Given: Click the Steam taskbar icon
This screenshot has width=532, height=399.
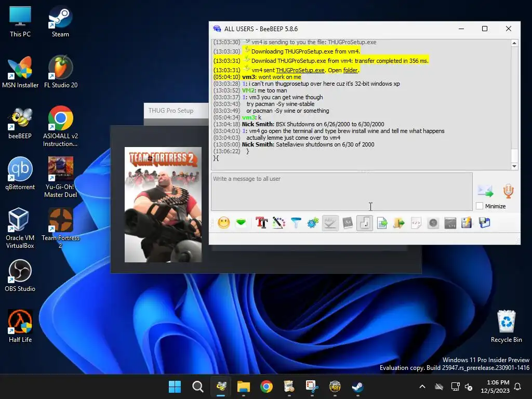Looking at the screenshot, I should click(357, 387).
